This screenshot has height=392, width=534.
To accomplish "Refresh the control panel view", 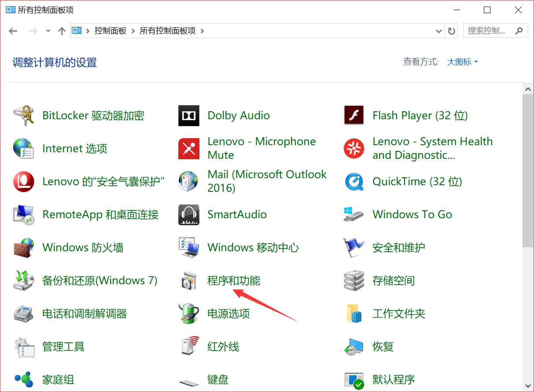I will pos(451,31).
